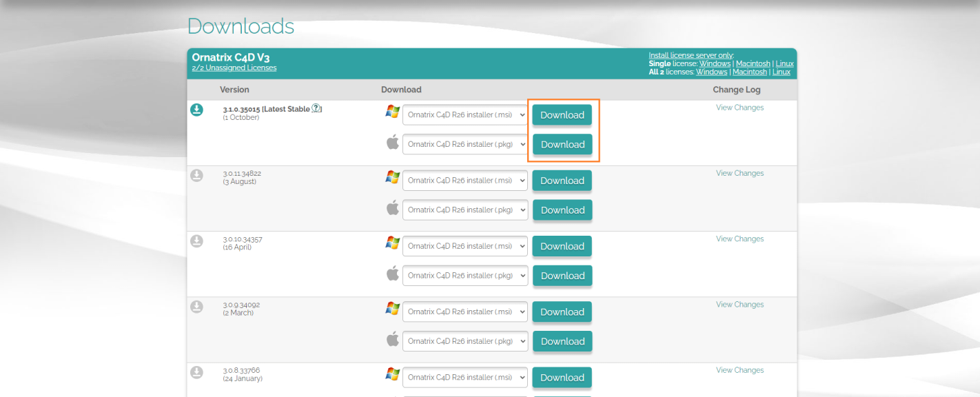The height and width of the screenshot is (397, 980).
Task: Download the Windows installer for version 3.1.0.35015
Action: click(562, 115)
